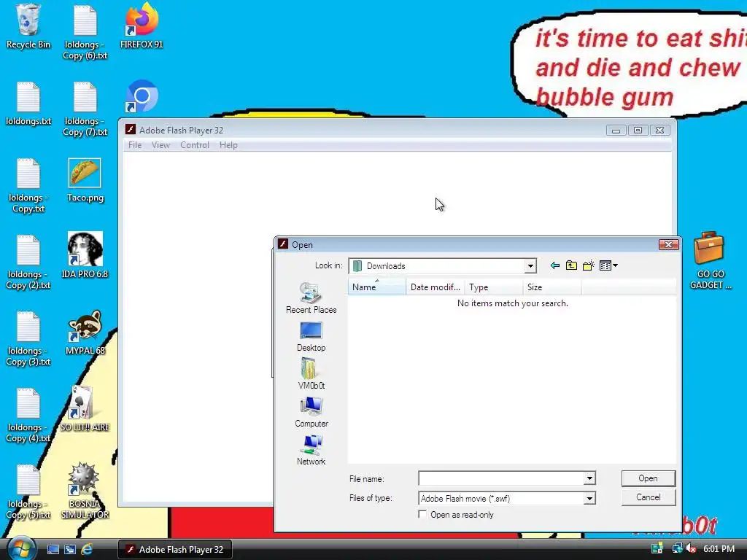Image resolution: width=747 pixels, height=560 pixels.
Task: Maximize the Adobe Flash Player window
Action: 638,130
